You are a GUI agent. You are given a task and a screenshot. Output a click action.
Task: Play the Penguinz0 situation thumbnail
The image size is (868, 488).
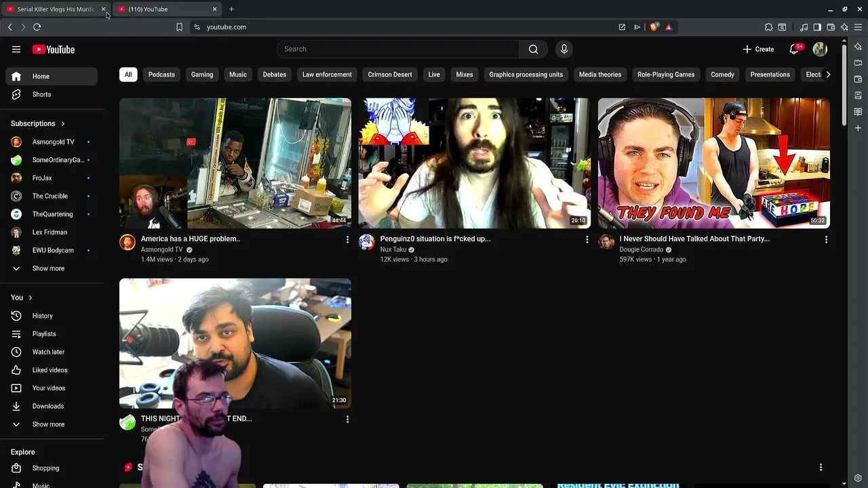pos(474,163)
